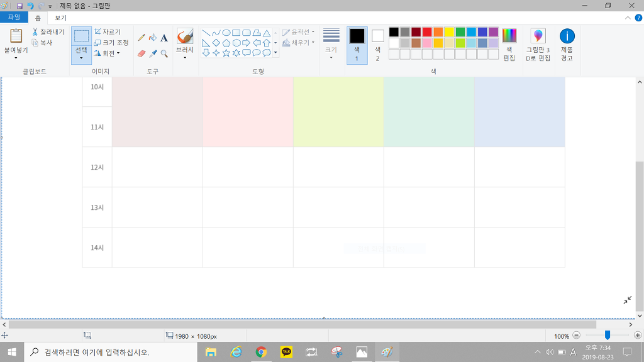Pick the red color swatch

coord(427,32)
